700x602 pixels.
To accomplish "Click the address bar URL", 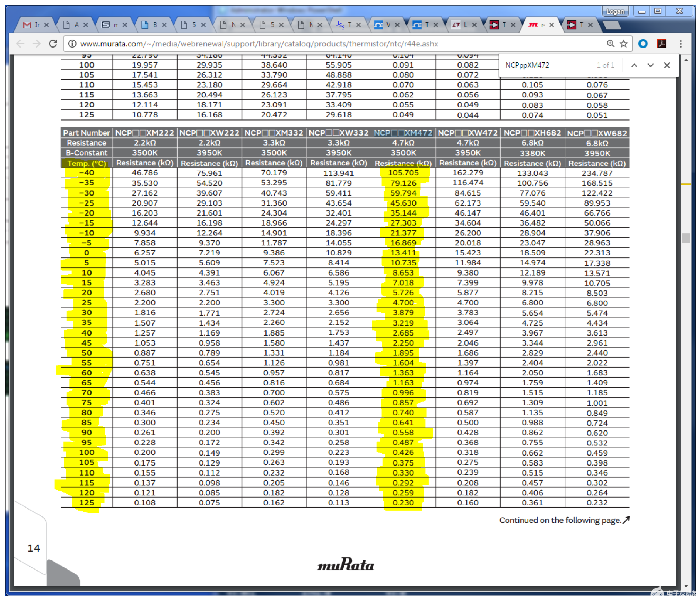I will [x=259, y=44].
